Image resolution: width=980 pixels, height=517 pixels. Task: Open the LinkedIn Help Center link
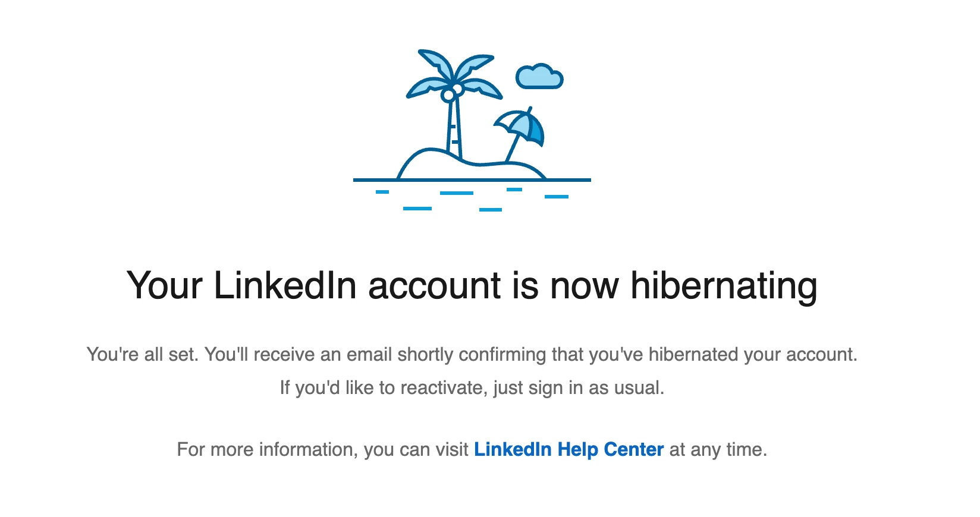point(568,449)
